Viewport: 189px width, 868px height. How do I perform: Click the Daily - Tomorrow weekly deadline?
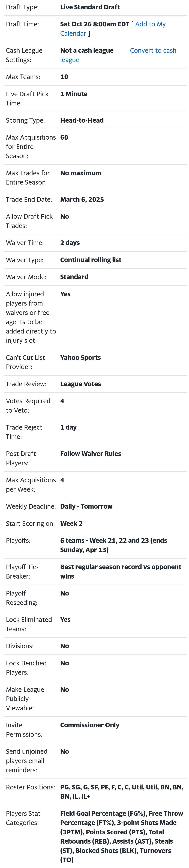click(86, 506)
